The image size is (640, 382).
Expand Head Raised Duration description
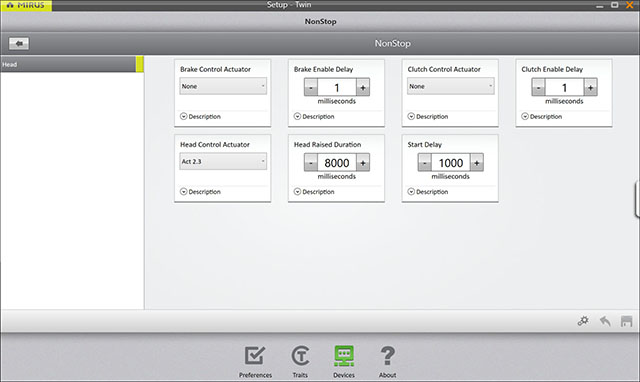(x=314, y=191)
